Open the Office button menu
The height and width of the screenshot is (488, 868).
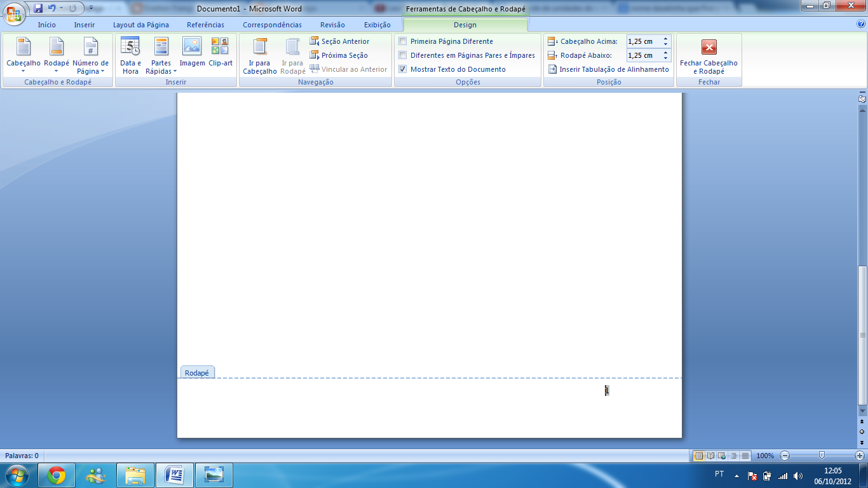tap(14, 13)
